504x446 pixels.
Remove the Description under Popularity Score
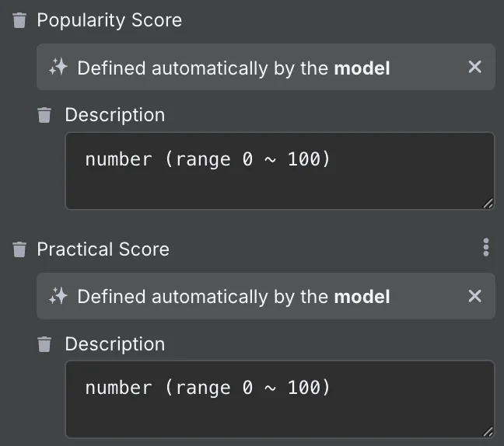point(44,115)
